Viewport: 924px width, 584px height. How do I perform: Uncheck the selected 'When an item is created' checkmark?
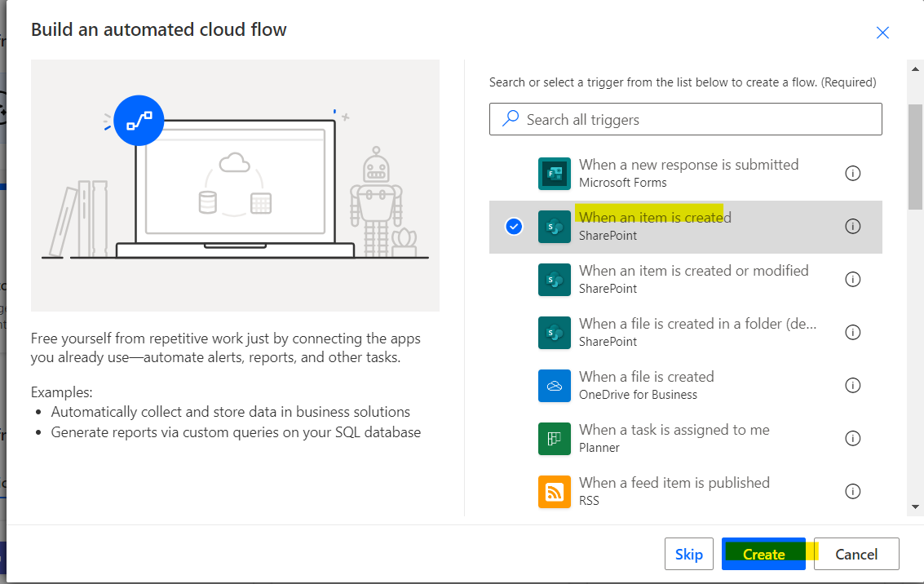514,226
